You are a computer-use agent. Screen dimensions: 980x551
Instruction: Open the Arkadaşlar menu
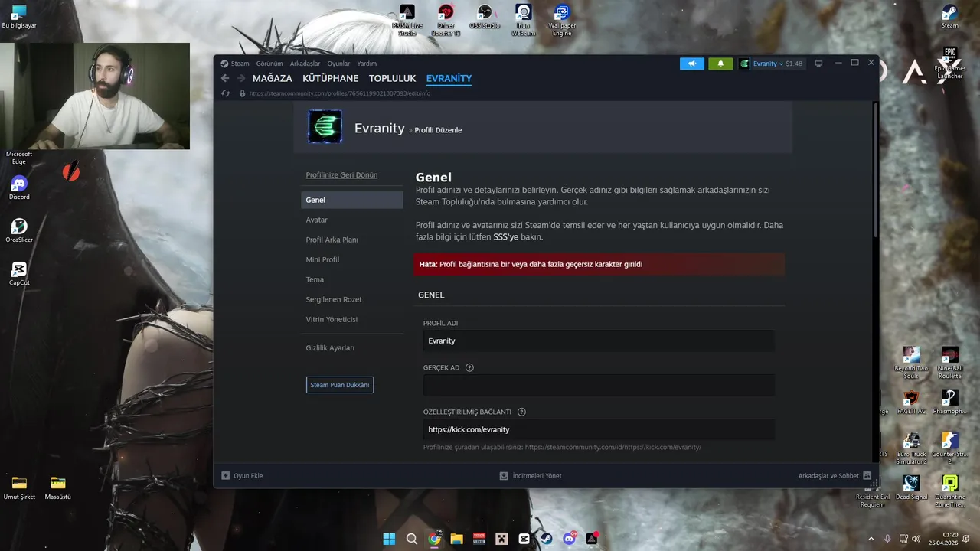click(x=305, y=64)
